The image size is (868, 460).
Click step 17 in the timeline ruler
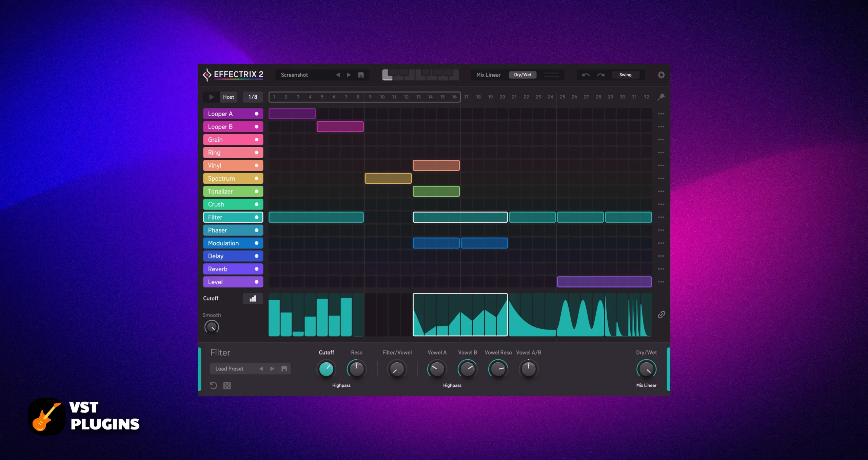(x=466, y=97)
